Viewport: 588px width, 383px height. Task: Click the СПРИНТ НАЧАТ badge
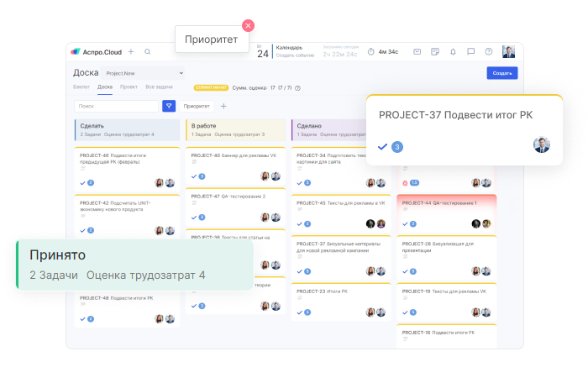[211, 87]
